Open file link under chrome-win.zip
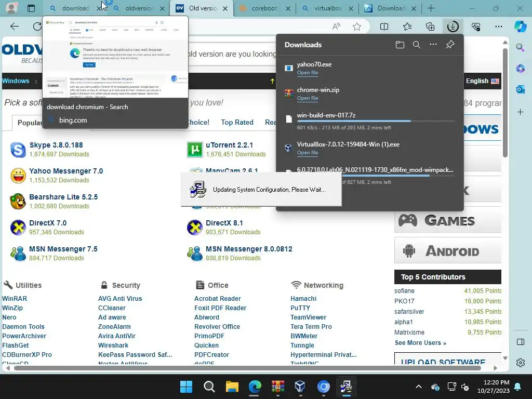Screen dimensions: 532x399 point(308,98)
